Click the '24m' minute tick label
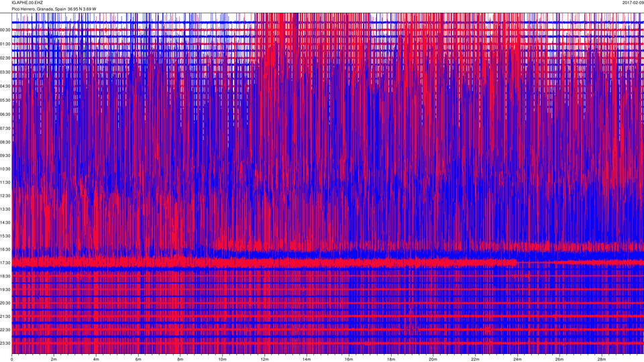This screenshot has height=362, width=644. 517,359
